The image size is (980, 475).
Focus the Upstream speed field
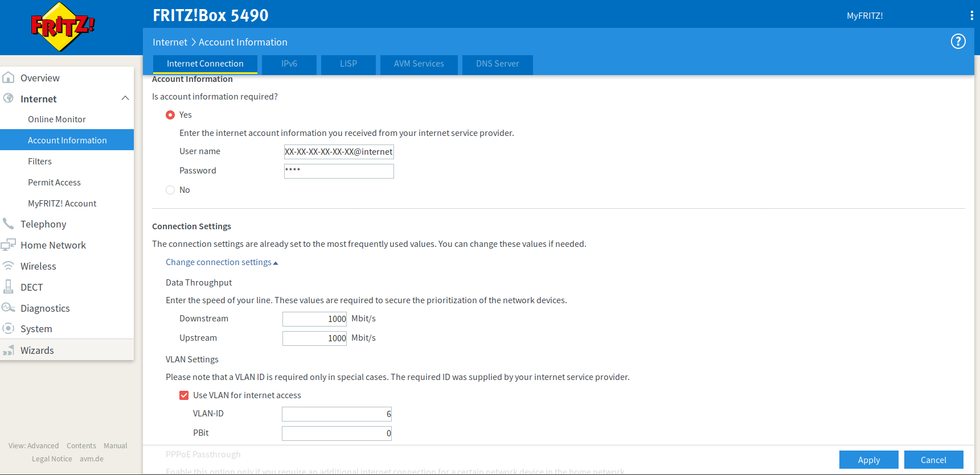coord(314,338)
